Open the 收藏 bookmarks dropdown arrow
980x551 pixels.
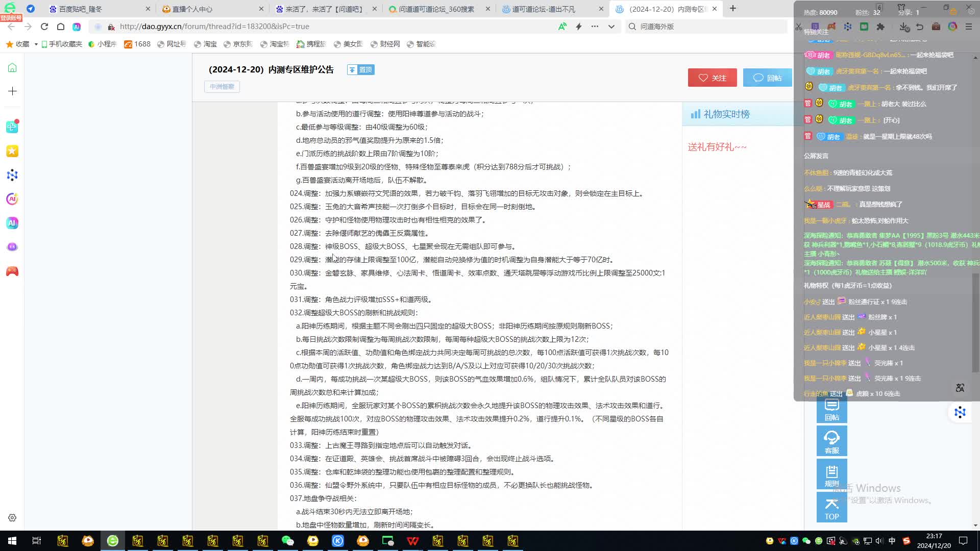click(35, 44)
